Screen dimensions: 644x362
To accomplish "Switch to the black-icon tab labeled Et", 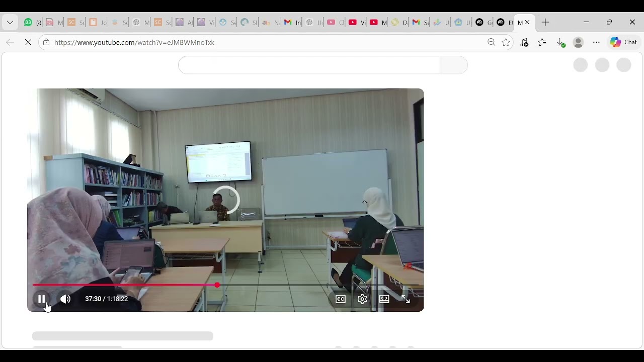I will pyautogui.click(x=505, y=22).
